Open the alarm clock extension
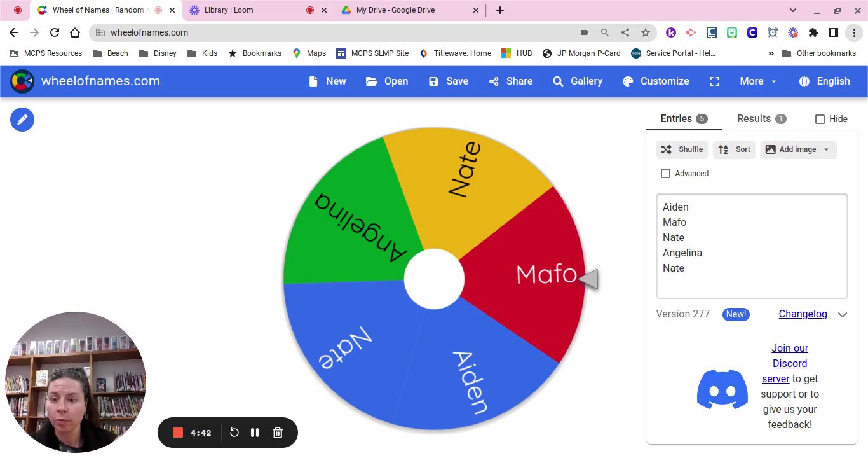 tap(773, 32)
